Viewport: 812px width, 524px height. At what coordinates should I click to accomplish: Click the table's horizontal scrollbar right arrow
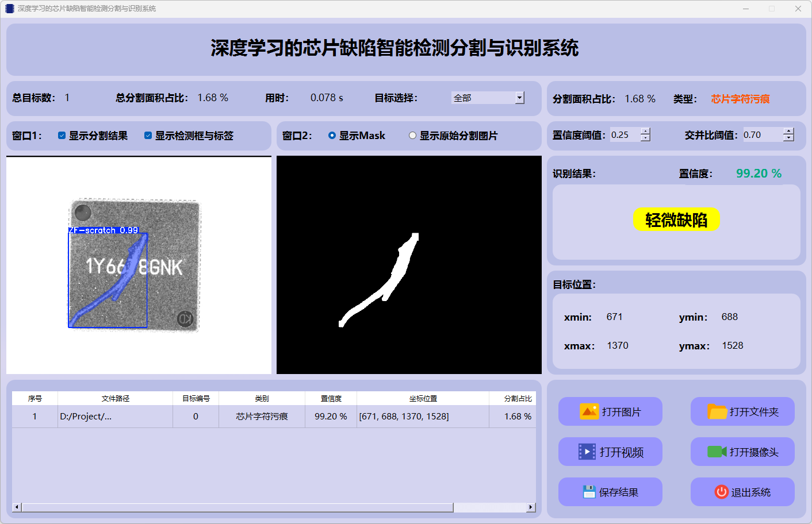pos(531,507)
